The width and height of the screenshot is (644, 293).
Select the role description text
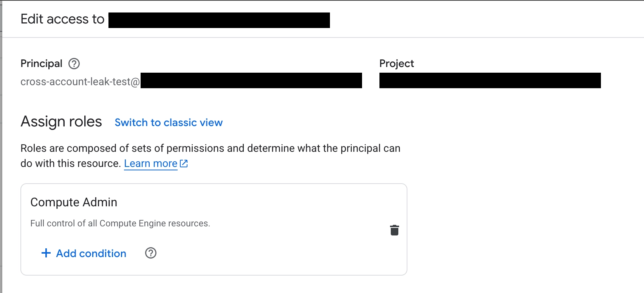pyautogui.click(x=120, y=223)
